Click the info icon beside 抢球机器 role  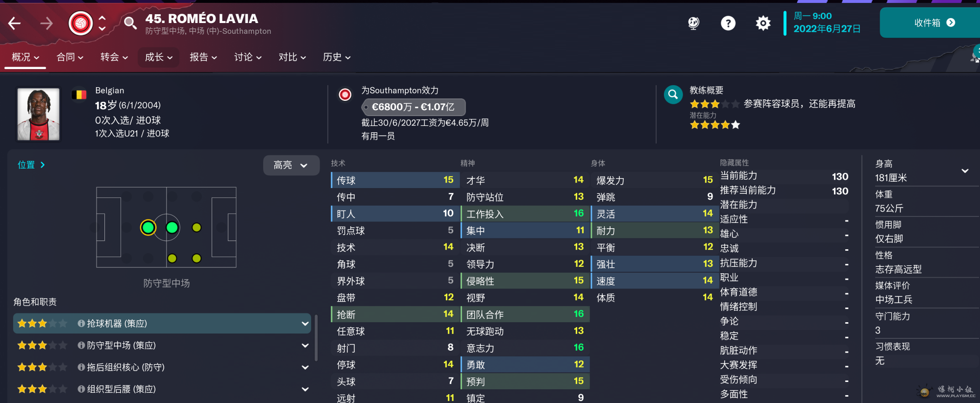coord(81,324)
